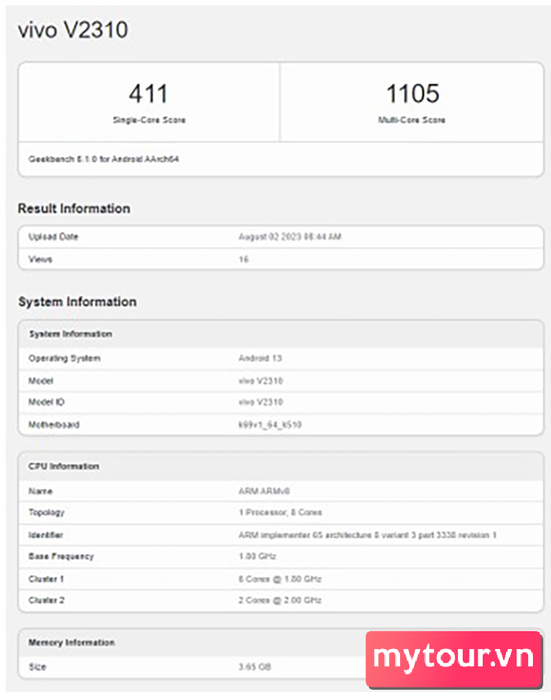Click the System Information table header row
Image resolution: width=551 pixels, height=700 pixels.
click(281, 334)
